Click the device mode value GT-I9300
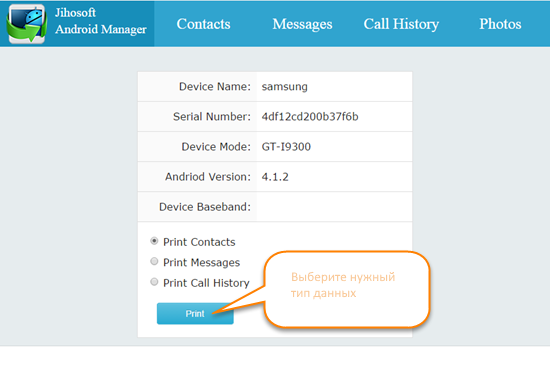 coord(286,147)
